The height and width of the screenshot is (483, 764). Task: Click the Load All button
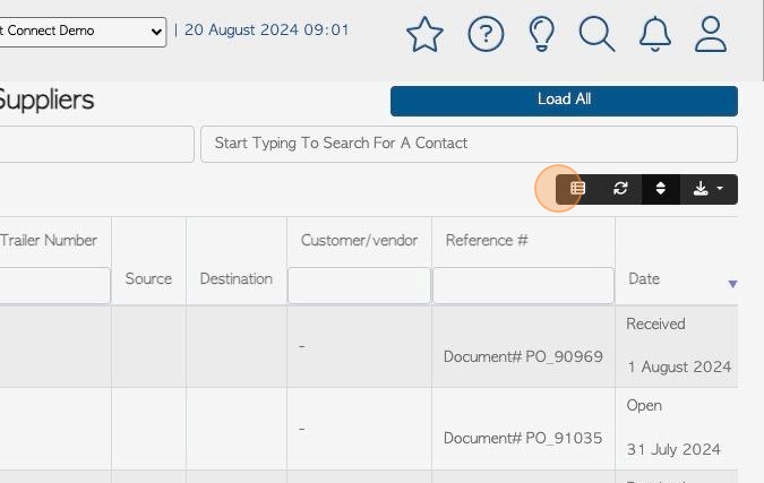pyautogui.click(x=564, y=101)
